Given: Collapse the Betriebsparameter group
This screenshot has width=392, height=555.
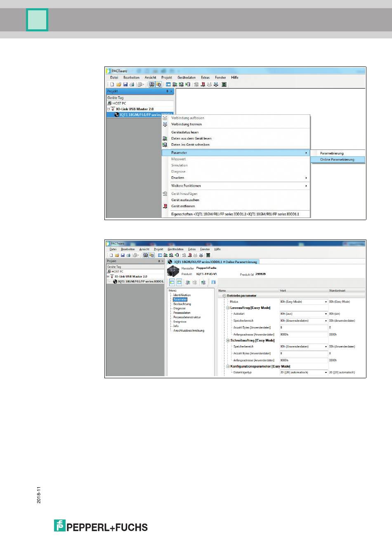Looking at the screenshot, I should tap(224, 296).
